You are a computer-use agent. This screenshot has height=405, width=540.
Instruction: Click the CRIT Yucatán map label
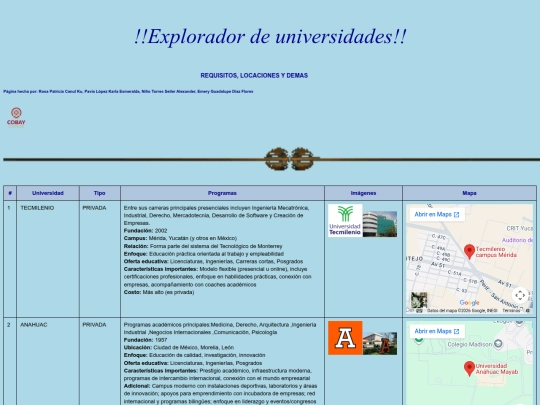click(519, 228)
